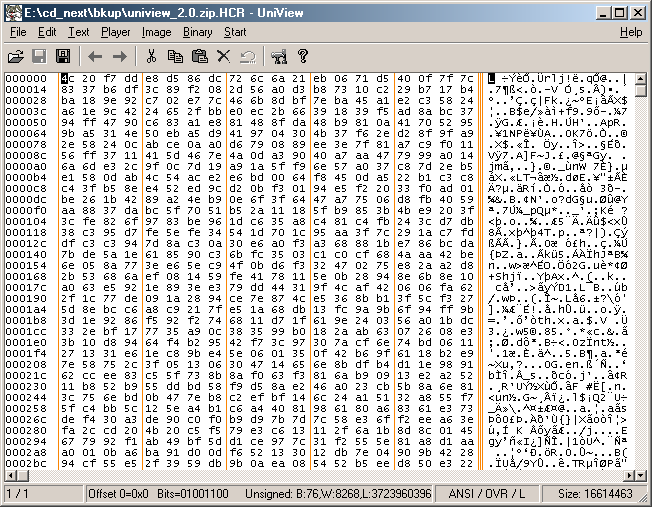Open the Image menu
The width and height of the screenshot is (652, 507).
point(156,32)
